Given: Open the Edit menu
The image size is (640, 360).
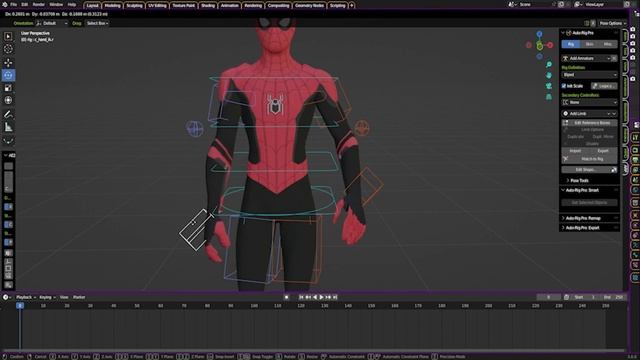Looking at the screenshot, I should coord(24,4).
